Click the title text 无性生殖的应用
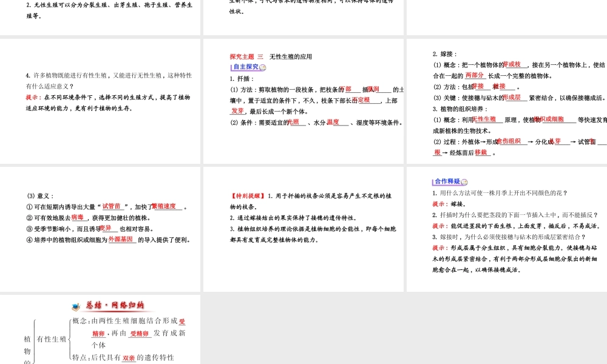This screenshot has height=364, width=607. 291,56
